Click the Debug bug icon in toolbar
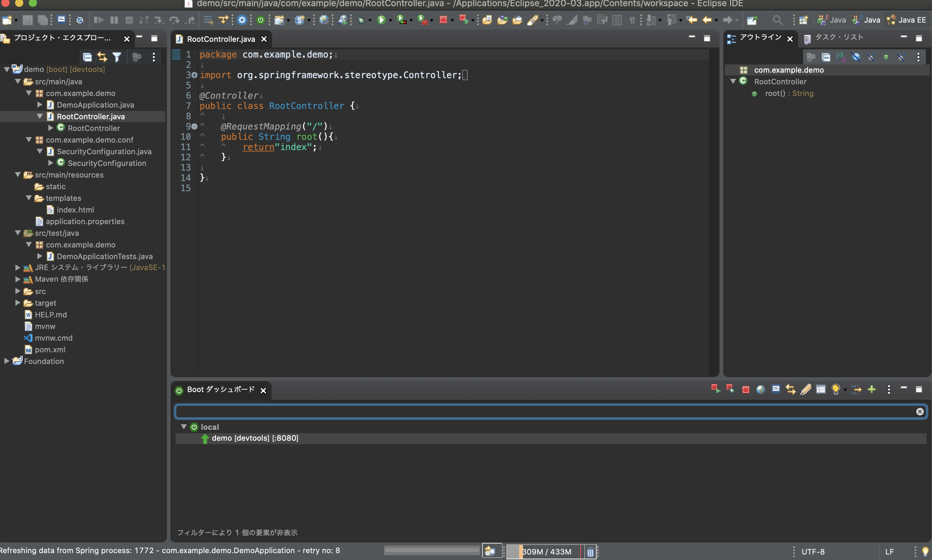The height and width of the screenshot is (560, 932). pos(361,20)
